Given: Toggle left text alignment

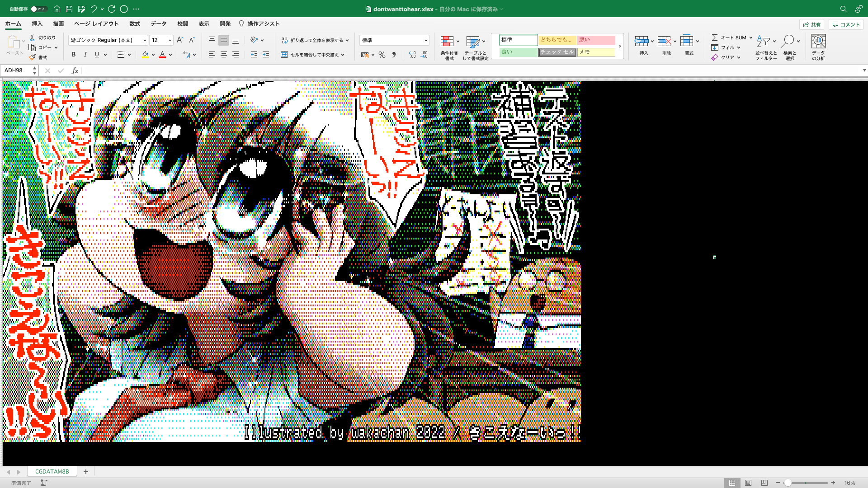Looking at the screenshot, I should coord(212,55).
